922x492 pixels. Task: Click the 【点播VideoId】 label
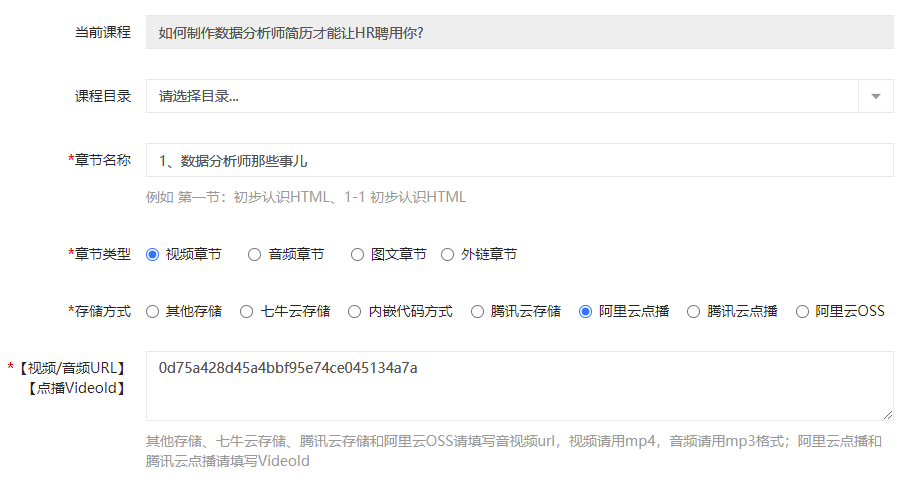76,389
